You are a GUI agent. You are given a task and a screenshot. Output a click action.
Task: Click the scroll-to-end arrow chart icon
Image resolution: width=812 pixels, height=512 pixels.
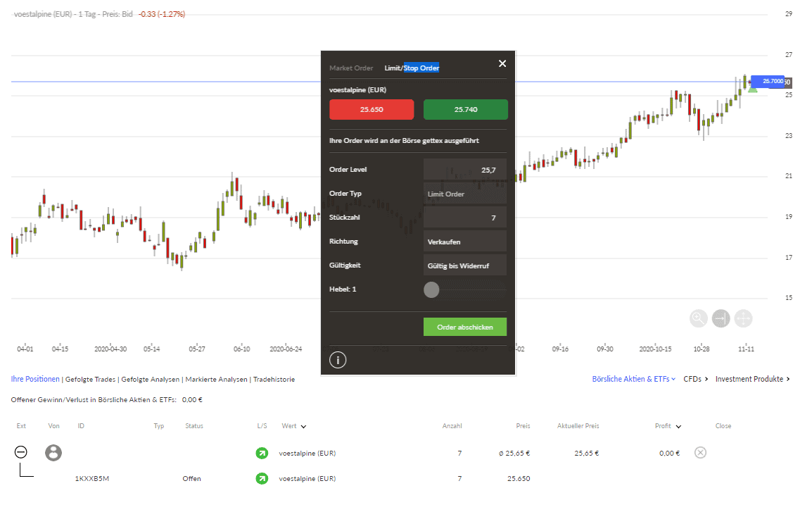721,318
